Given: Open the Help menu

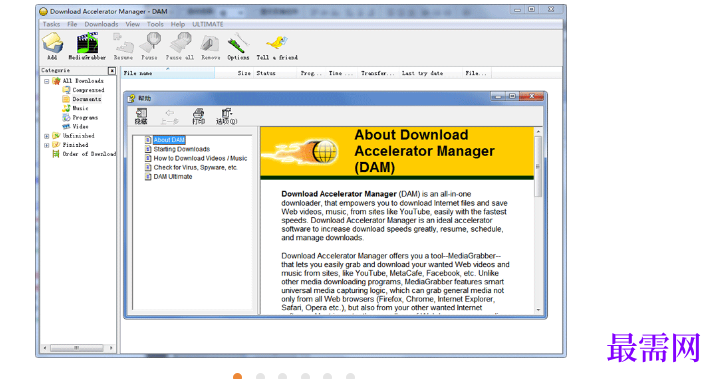Looking at the screenshot, I should pyautogui.click(x=178, y=24).
